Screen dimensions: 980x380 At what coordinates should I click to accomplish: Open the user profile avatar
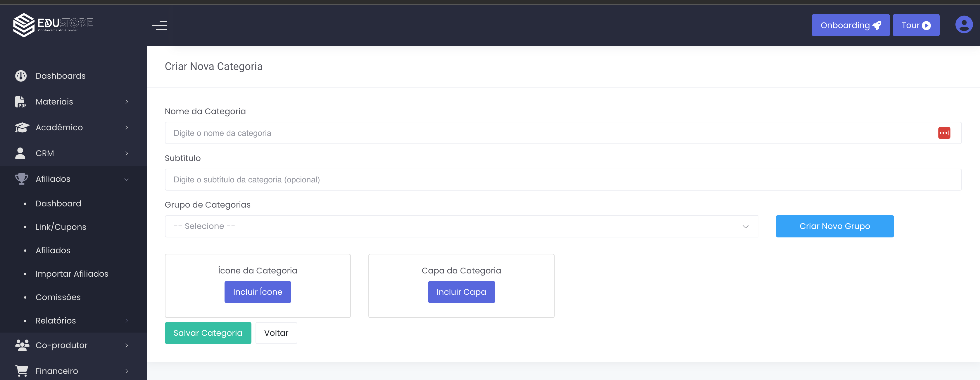coord(963,25)
